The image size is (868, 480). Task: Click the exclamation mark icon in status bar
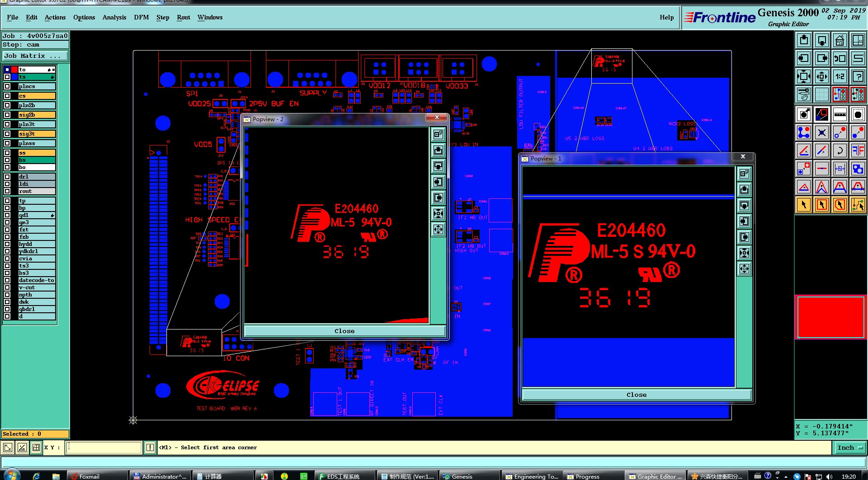(150, 447)
